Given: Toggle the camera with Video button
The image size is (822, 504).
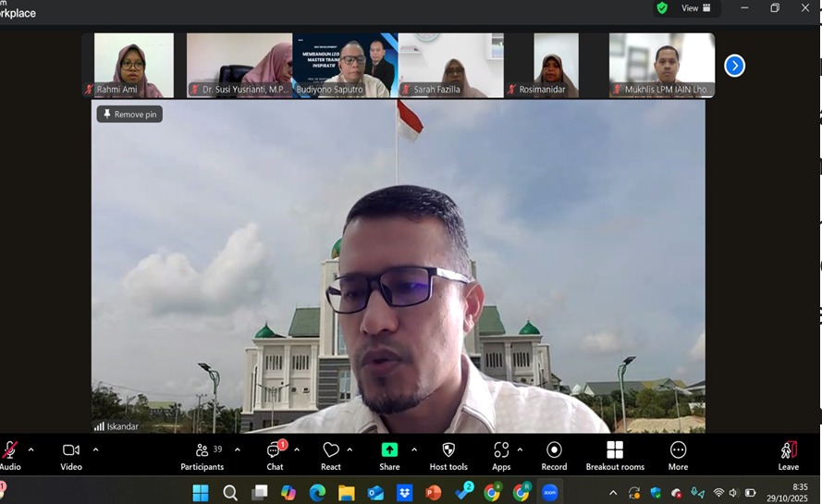Looking at the screenshot, I should [71, 455].
